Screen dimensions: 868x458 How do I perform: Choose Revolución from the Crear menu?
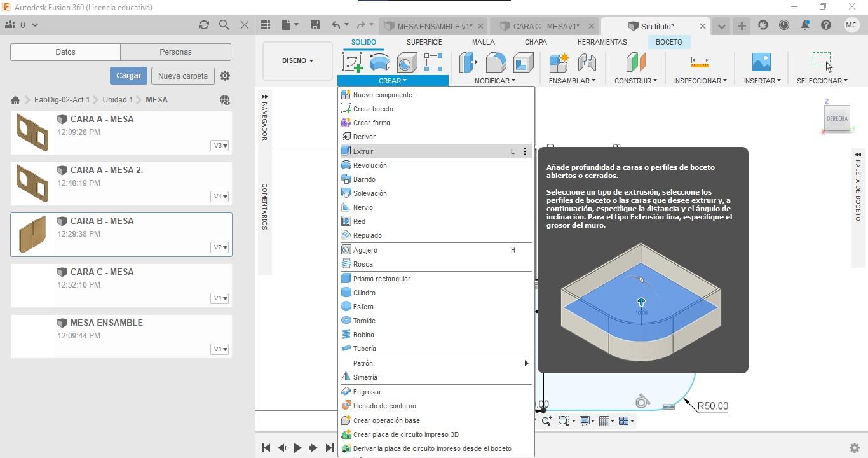[436, 165]
